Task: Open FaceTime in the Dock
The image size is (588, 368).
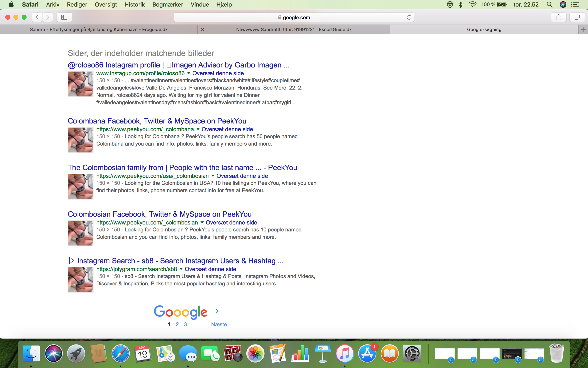Action: (210, 353)
